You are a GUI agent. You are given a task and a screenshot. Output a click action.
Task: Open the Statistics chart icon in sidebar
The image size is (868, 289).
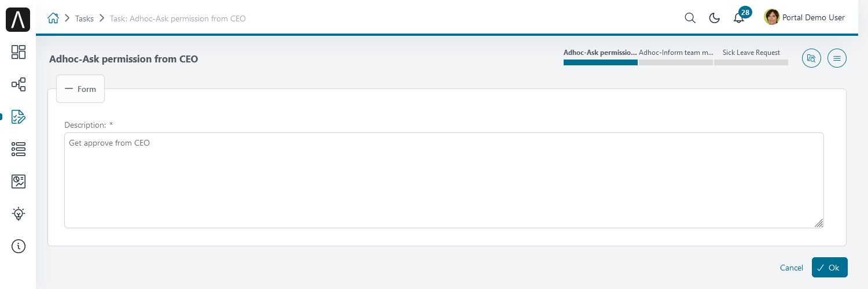click(x=19, y=181)
